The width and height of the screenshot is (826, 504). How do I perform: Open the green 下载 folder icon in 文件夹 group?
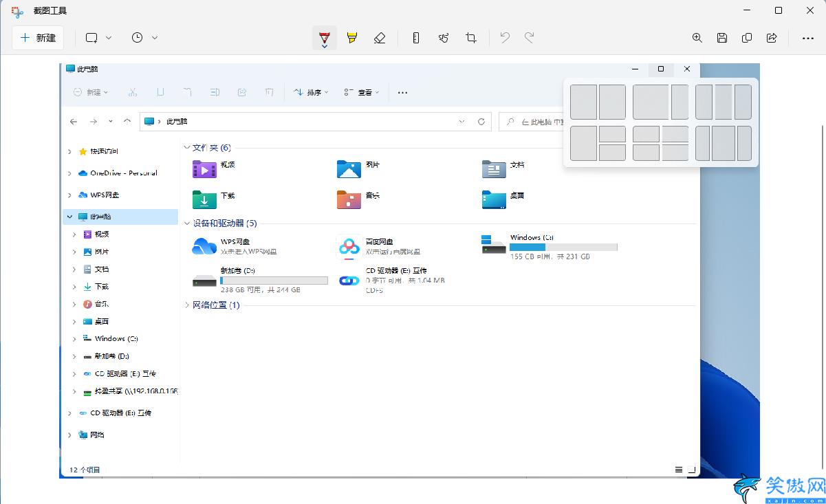click(204, 199)
